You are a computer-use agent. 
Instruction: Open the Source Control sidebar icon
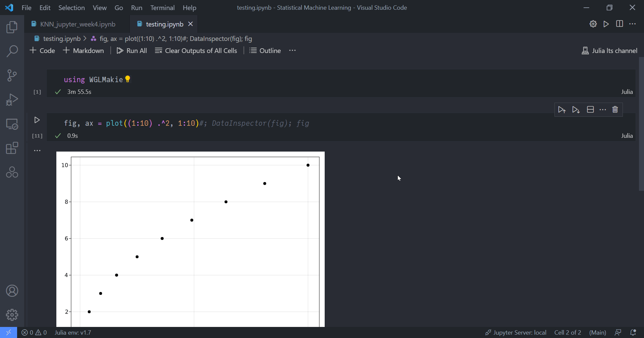(x=12, y=75)
